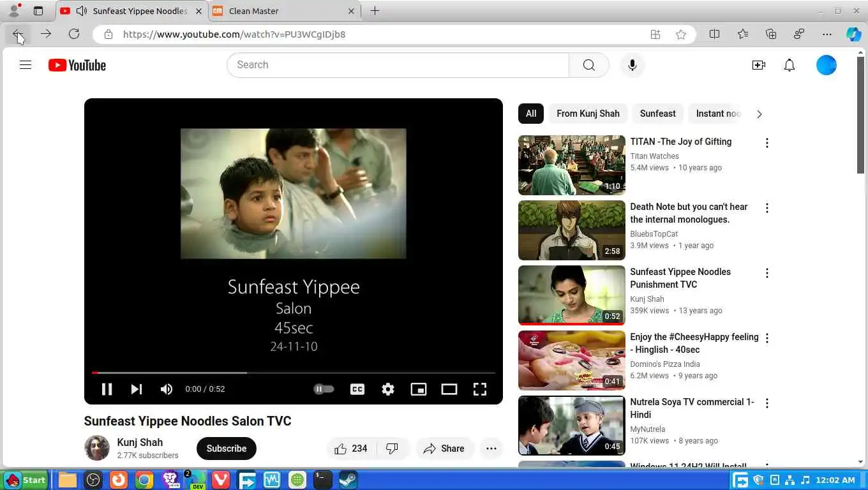Open the apps icon in the address bar
The height and width of the screenshot is (490, 868).
click(x=655, y=34)
